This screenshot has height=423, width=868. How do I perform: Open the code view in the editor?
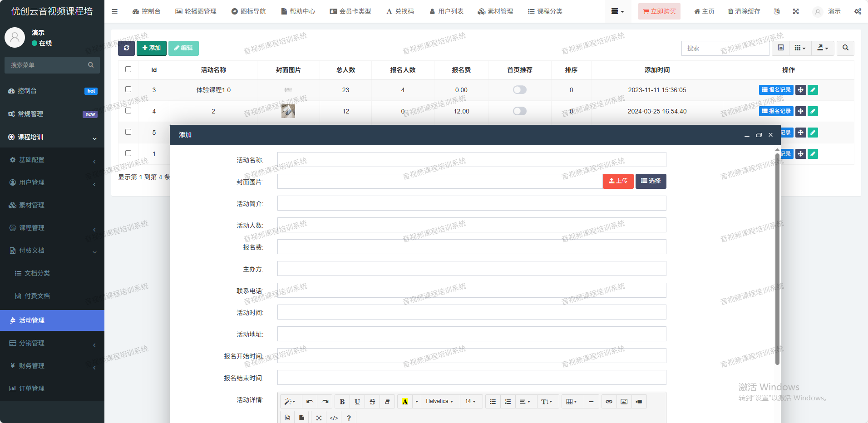pos(334,418)
